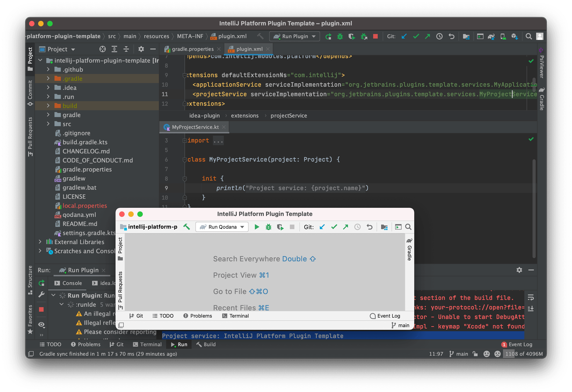The height and width of the screenshot is (392, 572).
Task: Click Select Opened File crosshair icon
Action: point(102,49)
